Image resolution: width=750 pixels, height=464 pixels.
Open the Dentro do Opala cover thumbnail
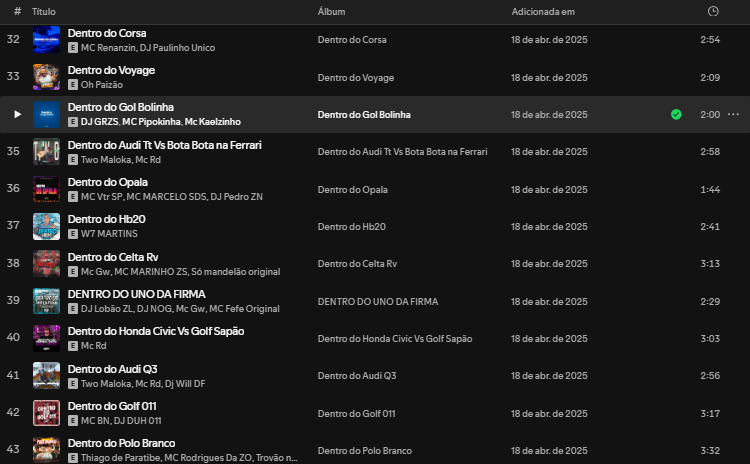(46, 189)
